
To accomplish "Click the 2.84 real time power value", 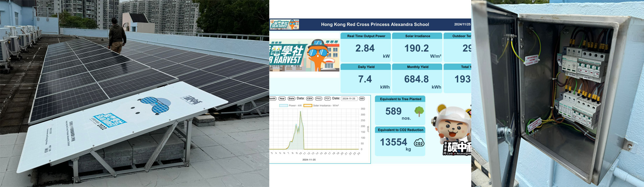I will [365, 48].
